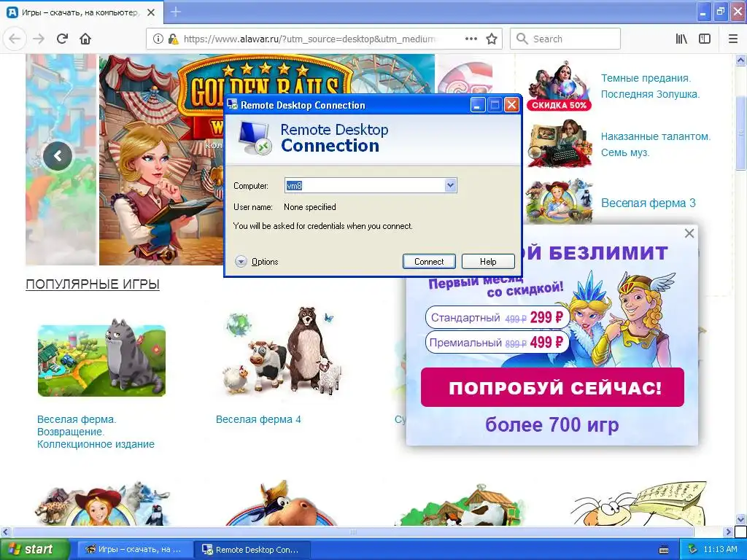Close the Игры – скачать tab
The height and width of the screenshot is (560, 747).
pyautogui.click(x=151, y=12)
